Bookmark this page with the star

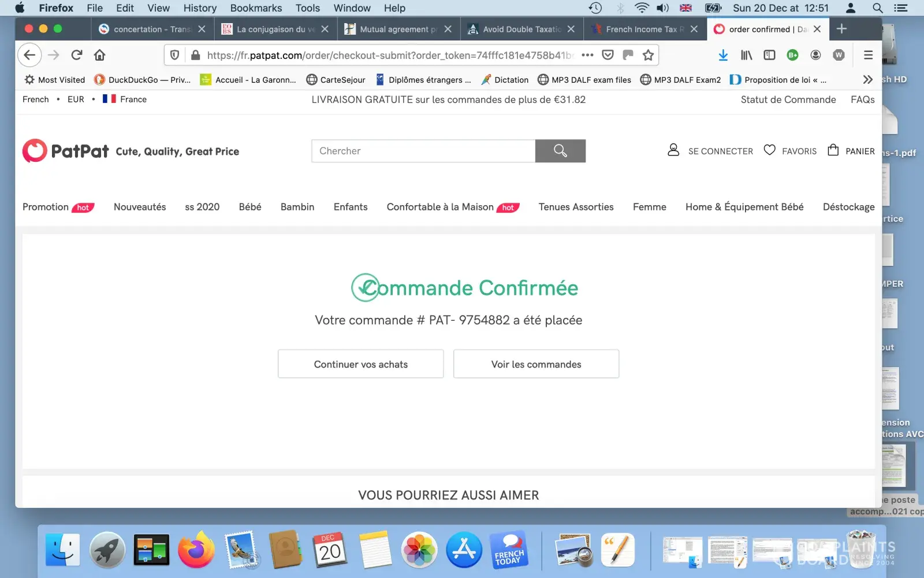648,55
